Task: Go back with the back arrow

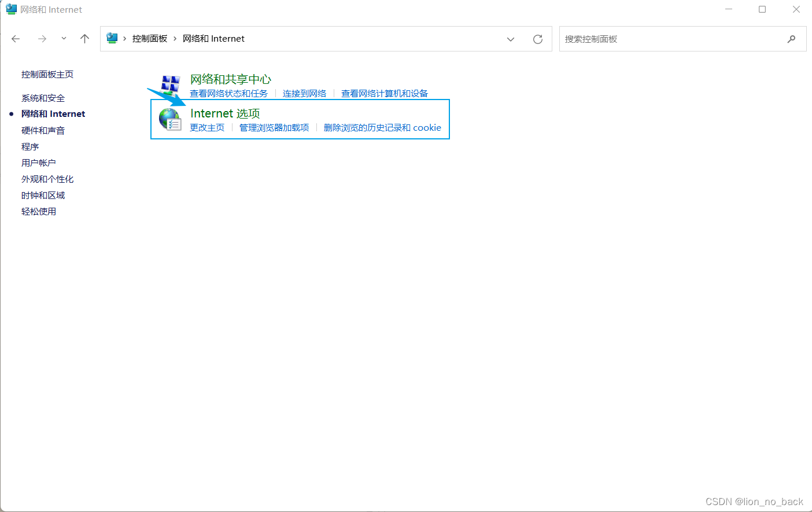Action: 16,39
